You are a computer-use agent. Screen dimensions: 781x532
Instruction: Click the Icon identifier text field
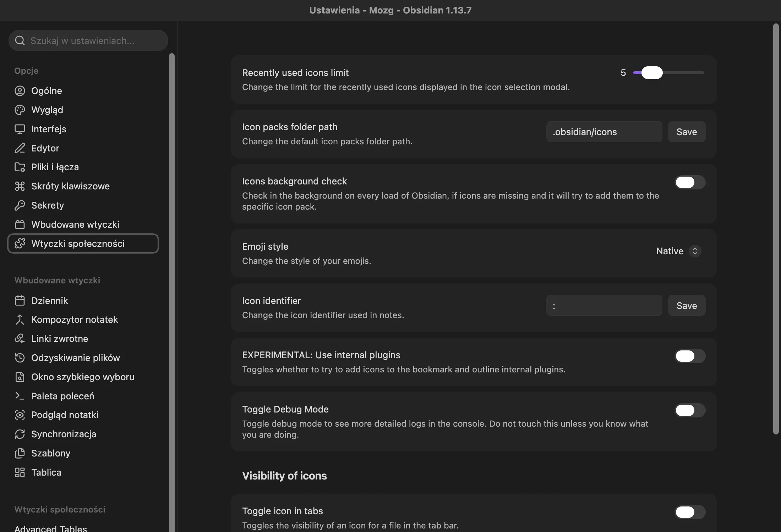click(x=604, y=306)
